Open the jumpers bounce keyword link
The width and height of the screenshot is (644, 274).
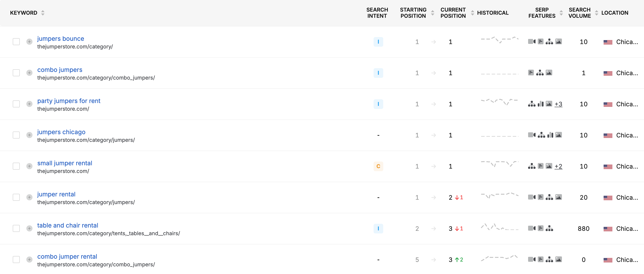tap(61, 38)
